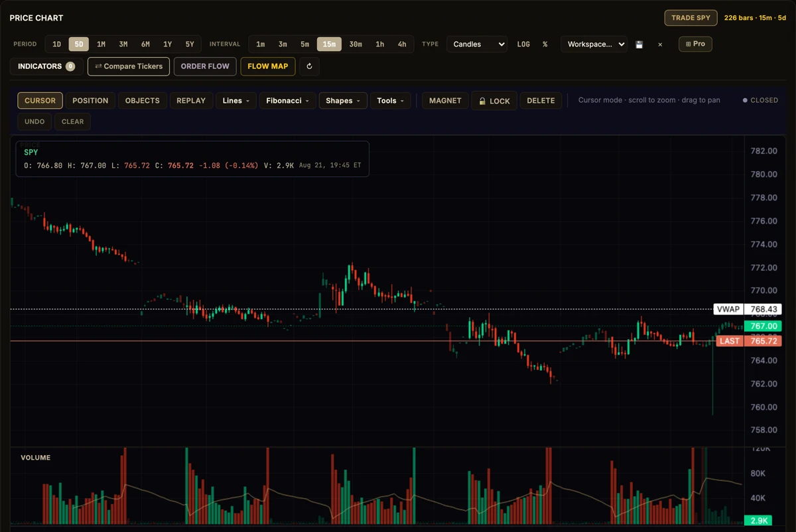Click the refresh icon next to Flow Map
The image size is (796, 532).
pyautogui.click(x=309, y=66)
